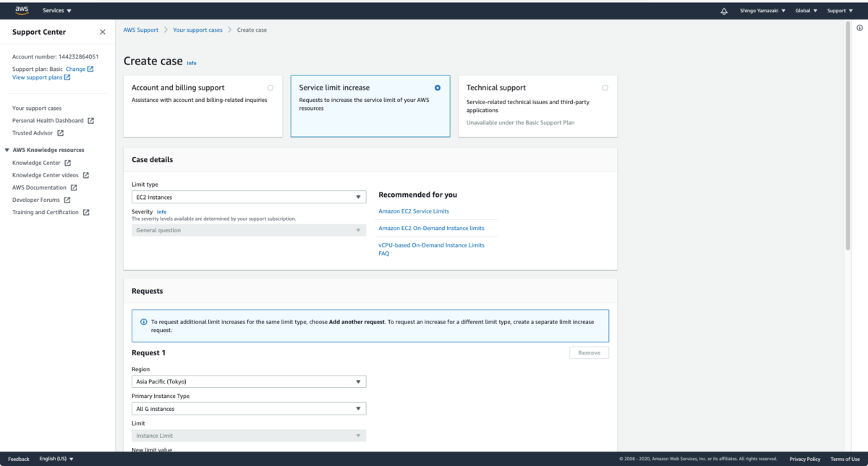Click Account number 144232864051 text
This screenshot has width=868, height=466.
56,56
